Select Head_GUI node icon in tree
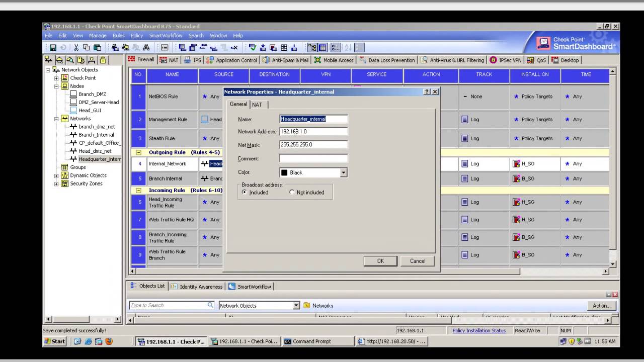Viewport: 644px width, 362px height. (74, 110)
